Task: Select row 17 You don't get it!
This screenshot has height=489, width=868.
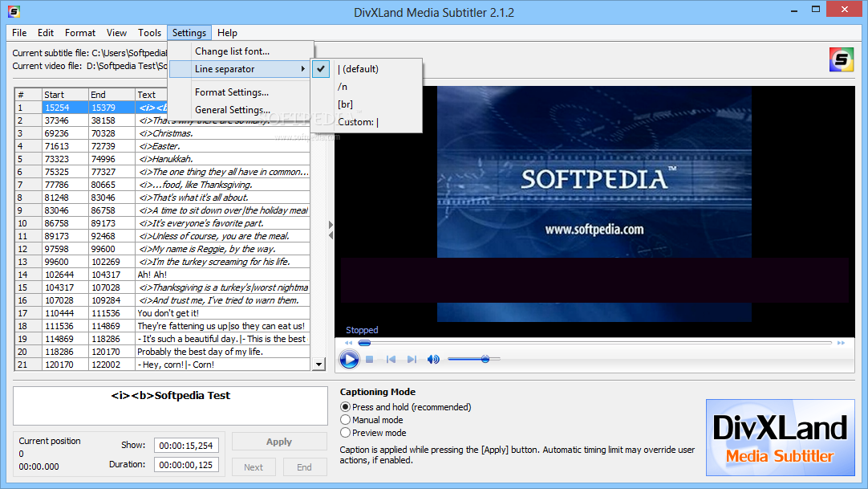Action: click(162, 313)
